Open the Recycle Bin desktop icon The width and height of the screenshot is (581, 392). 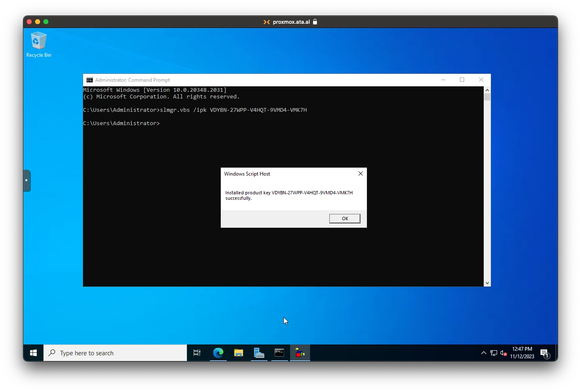(38, 45)
